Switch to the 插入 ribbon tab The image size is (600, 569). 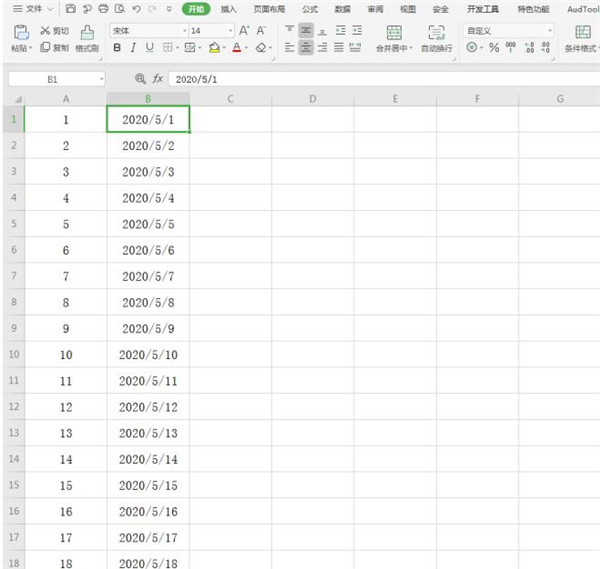coord(229,9)
